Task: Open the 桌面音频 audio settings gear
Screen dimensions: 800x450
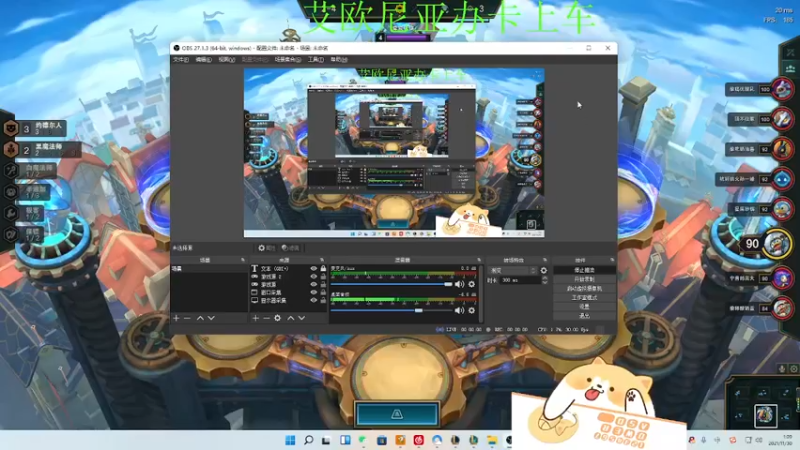Action: point(472,310)
